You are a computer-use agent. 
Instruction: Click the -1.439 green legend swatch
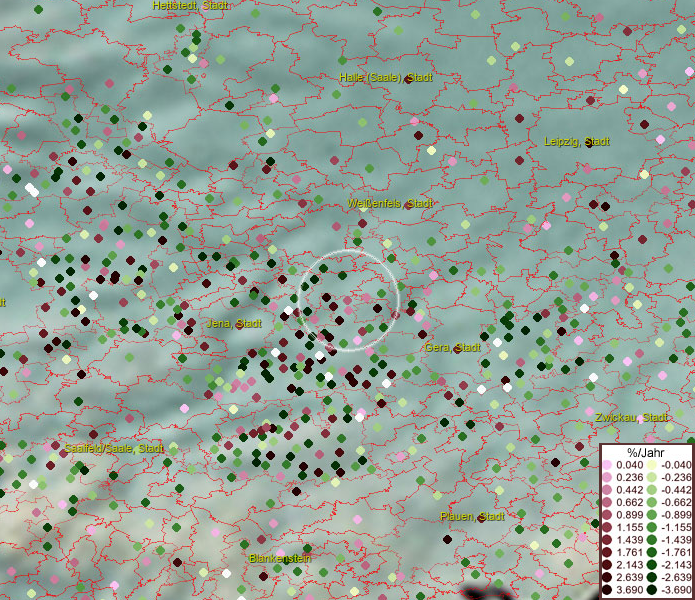[652, 540]
